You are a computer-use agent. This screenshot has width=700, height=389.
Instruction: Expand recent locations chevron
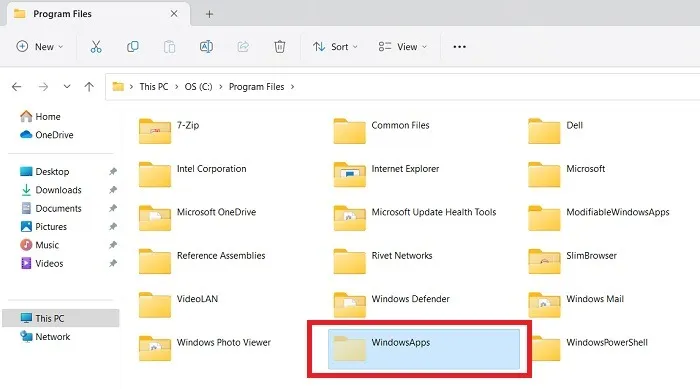67,87
